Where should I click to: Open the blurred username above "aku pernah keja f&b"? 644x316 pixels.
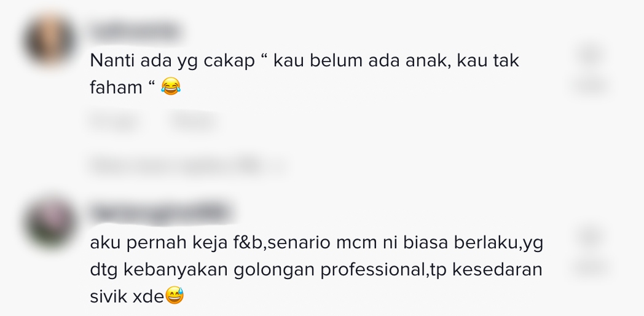tap(160, 213)
